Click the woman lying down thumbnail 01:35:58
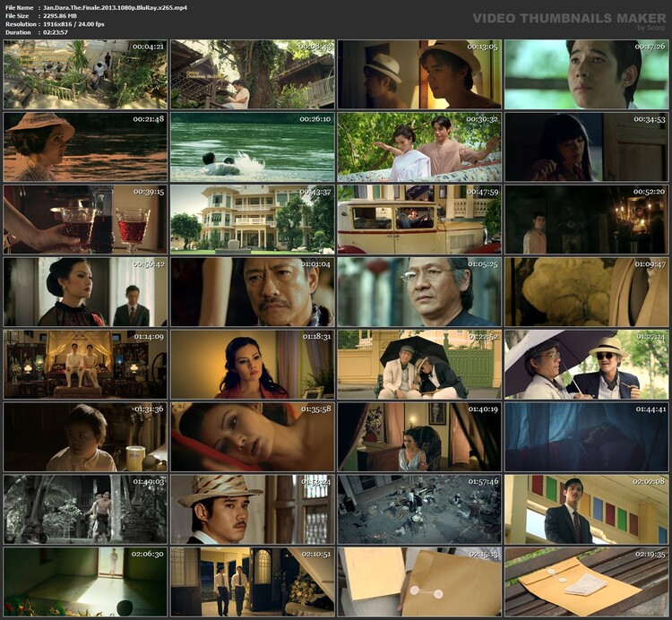This screenshot has height=620, width=672. (252, 437)
